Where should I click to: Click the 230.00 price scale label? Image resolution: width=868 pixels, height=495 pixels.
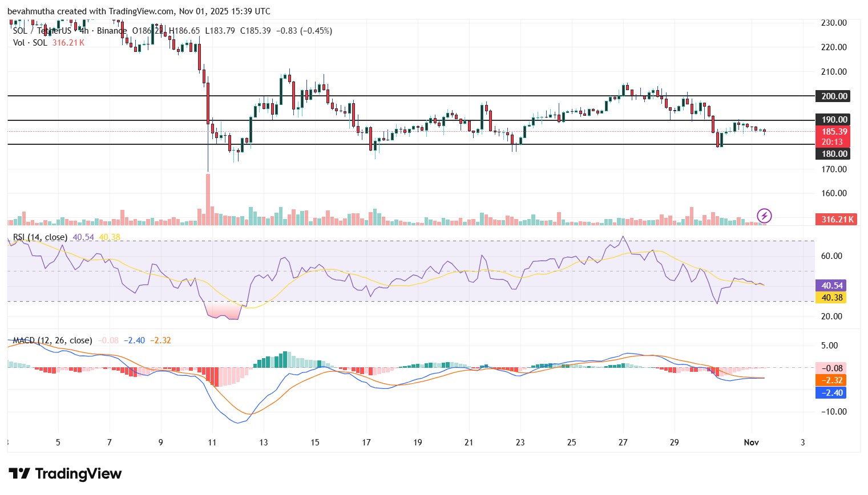[834, 23]
